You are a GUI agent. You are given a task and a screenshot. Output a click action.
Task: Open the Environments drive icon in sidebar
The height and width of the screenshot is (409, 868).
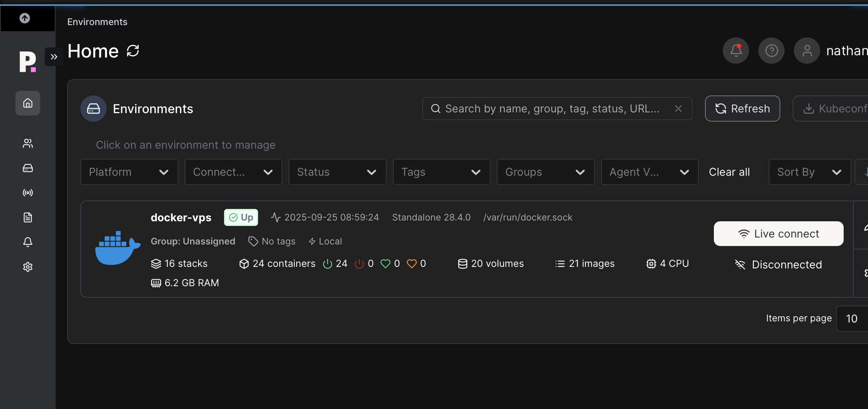coord(28,168)
